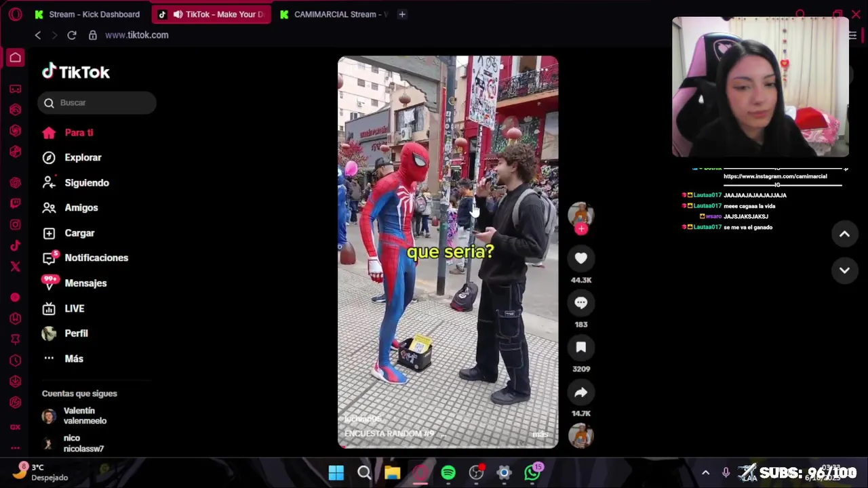Viewport: 868px width, 488px height.
Task: Save the video with the bookmark icon
Action: (581, 348)
